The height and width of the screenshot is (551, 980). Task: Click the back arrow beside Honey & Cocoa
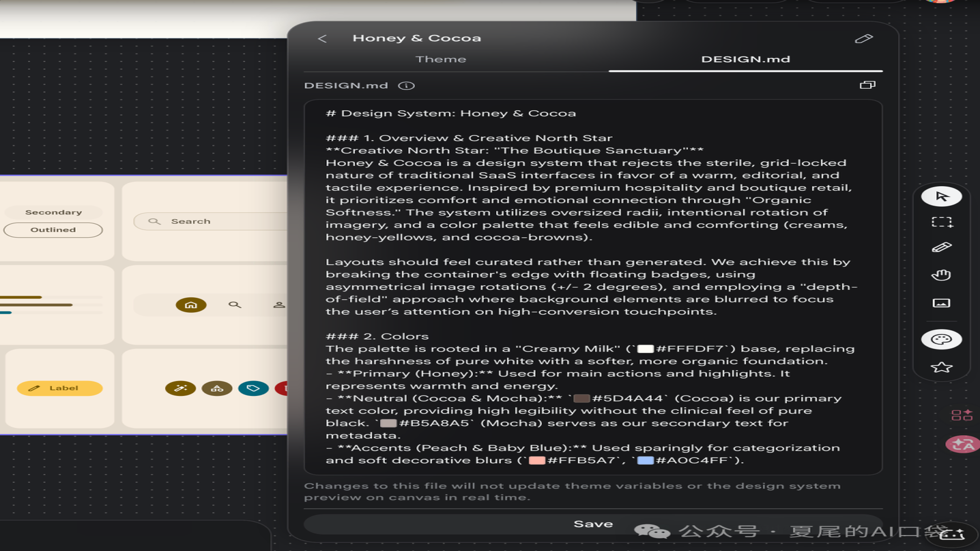pyautogui.click(x=322, y=39)
